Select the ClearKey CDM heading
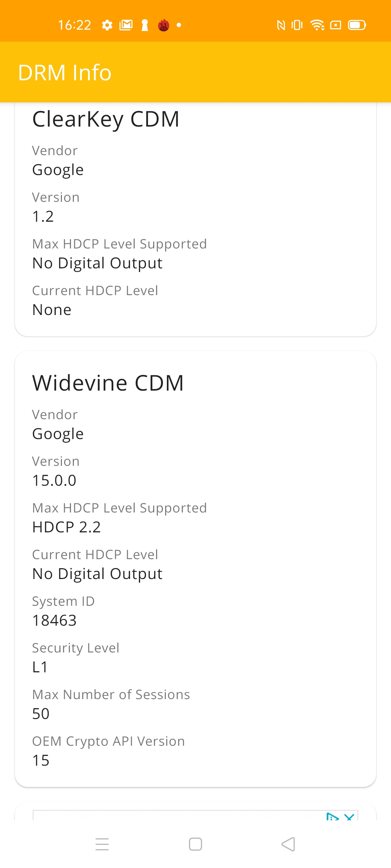The height and width of the screenshot is (868, 391). [x=106, y=119]
